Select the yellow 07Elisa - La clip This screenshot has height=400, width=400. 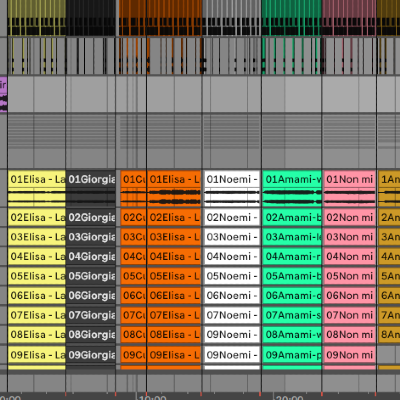[x=37, y=315]
